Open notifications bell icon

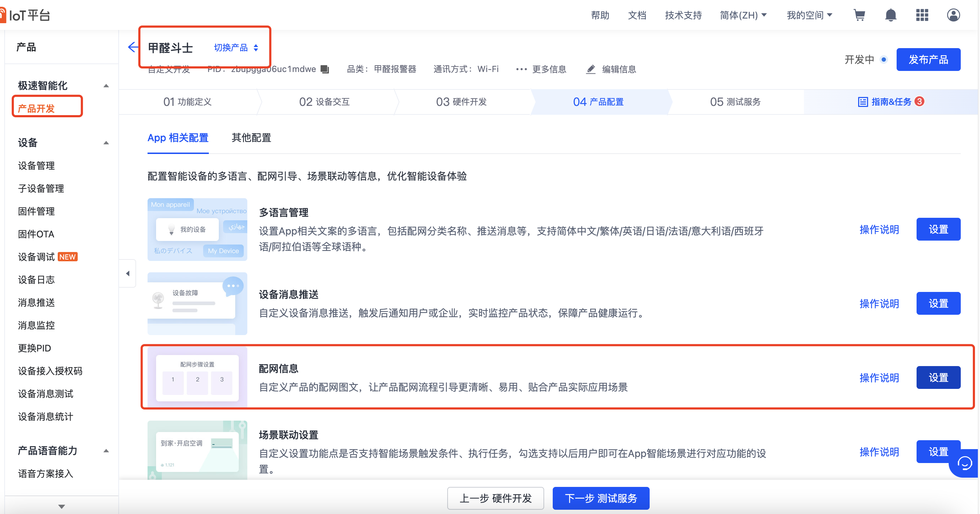(x=891, y=15)
